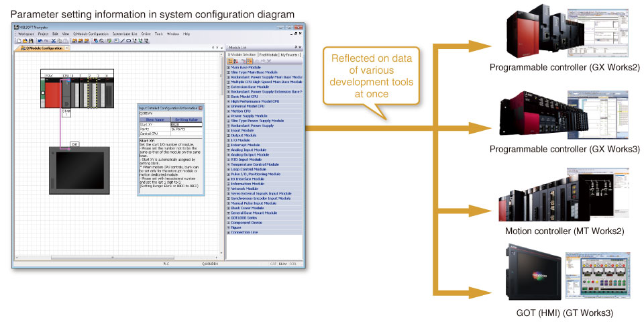Switch to the My Favorites tab
Screen dimensions: 644x322
click(290, 54)
